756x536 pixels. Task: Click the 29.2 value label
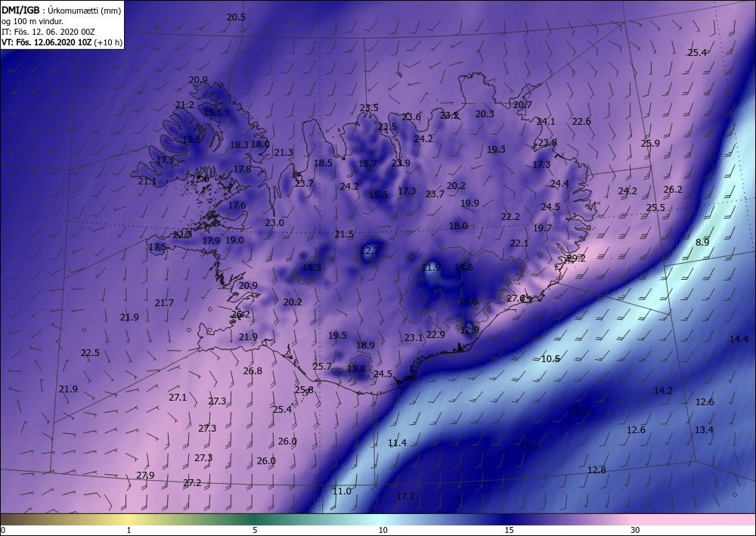pyautogui.click(x=575, y=259)
